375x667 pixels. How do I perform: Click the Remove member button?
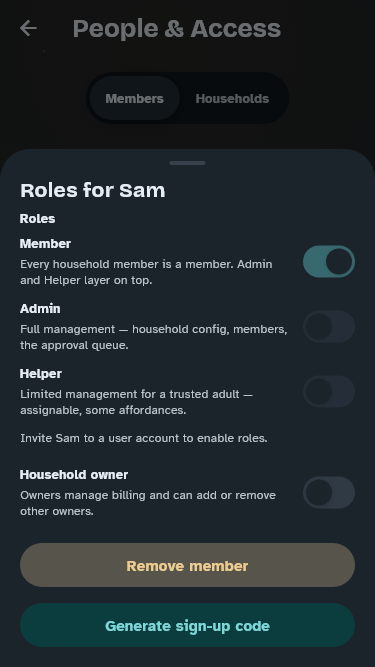[x=188, y=565]
